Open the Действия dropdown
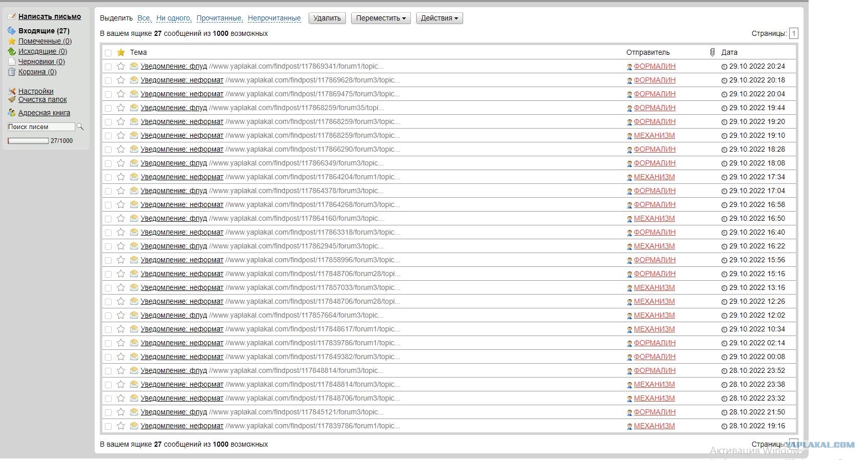The image size is (868, 460). 439,18
